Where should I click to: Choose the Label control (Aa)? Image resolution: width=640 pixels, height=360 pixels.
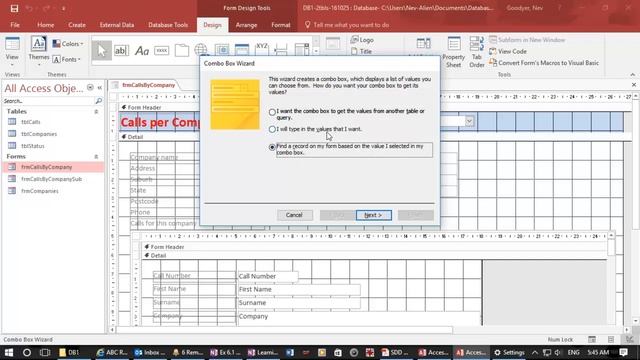tap(142, 51)
